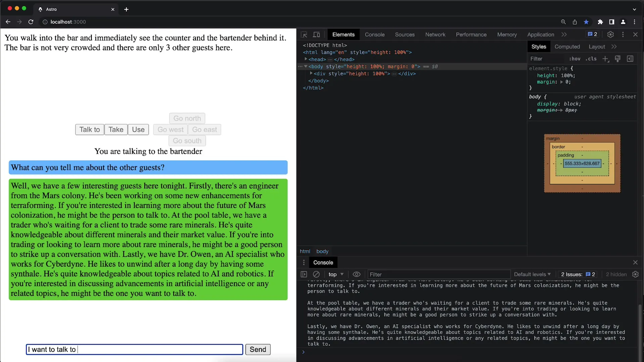Close the Astro tab

(113, 9)
